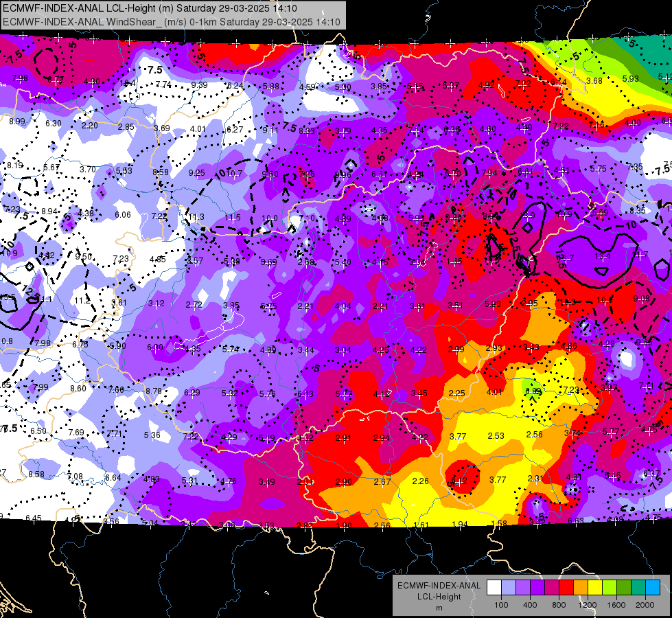
Task: Click the legend unit label 'm'
Action: tap(439, 608)
